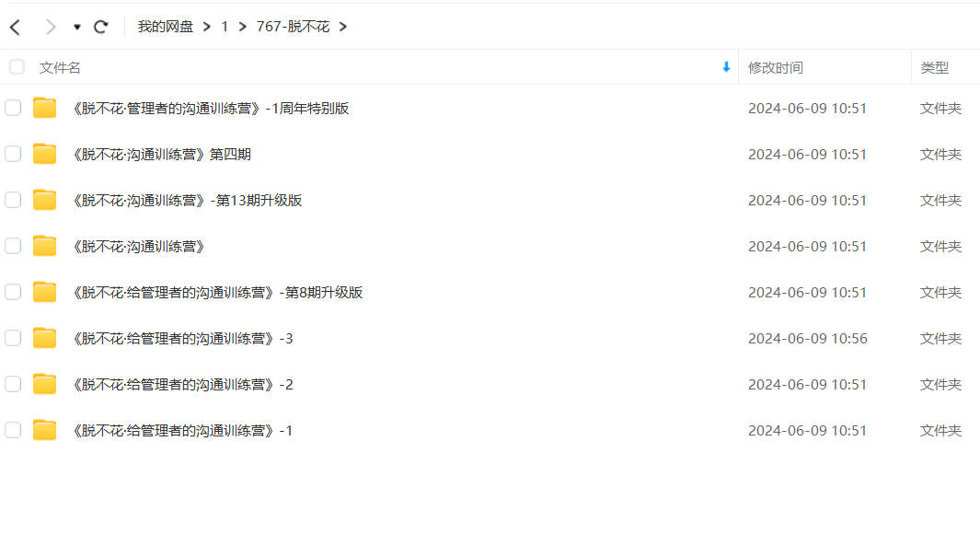
Task: Sort by 修改时间 column header
Action: click(775, 67)
